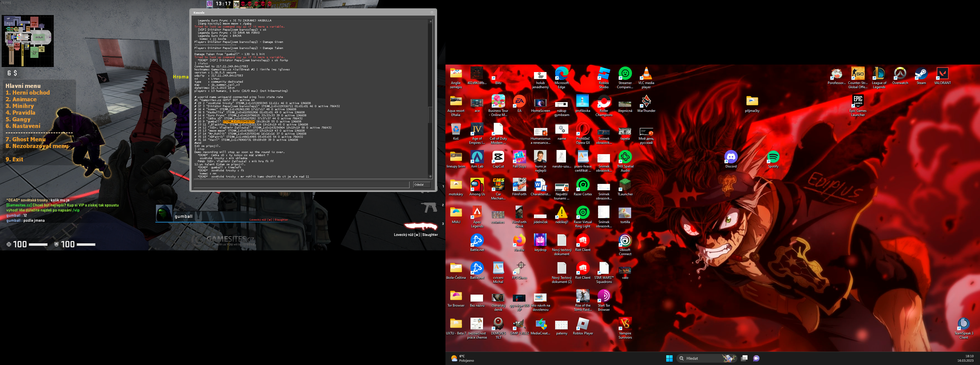Open Roblox Studio desktop icon
Viewport: 980px width, 365px height.
(x=604, y=74)
